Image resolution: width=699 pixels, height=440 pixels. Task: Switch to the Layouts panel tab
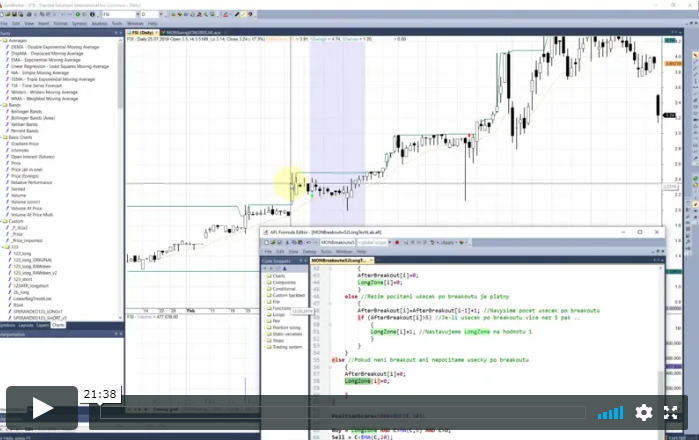point(25,325)
